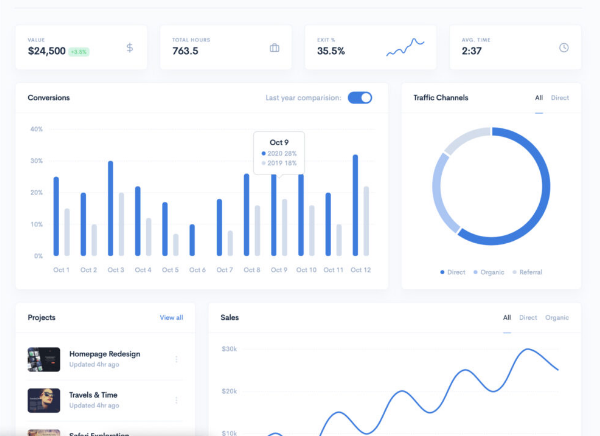Image resolution: width=600 pixels, height=436 pixels.
Task: Toggle the Direct legend item in donut chart
Action: [x=453, y=272]
